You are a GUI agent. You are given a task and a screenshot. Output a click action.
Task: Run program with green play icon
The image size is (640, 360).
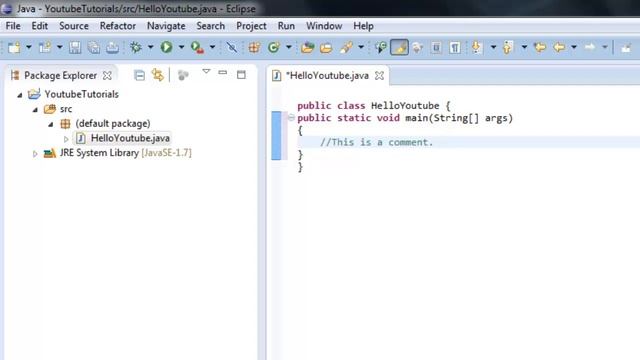click(167, 47)
